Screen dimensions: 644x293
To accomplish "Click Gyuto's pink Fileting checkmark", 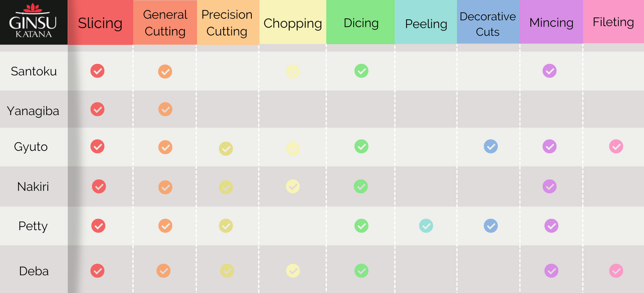I will click(x=616, y=146).
